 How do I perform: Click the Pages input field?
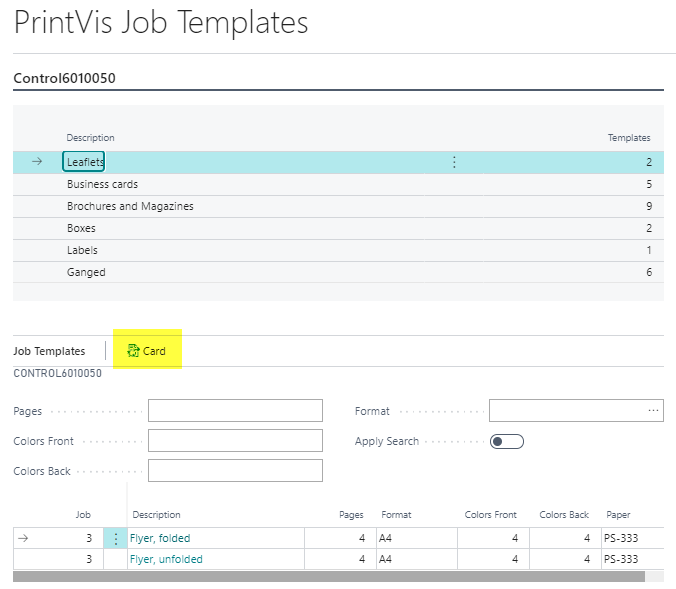[235, 410]
